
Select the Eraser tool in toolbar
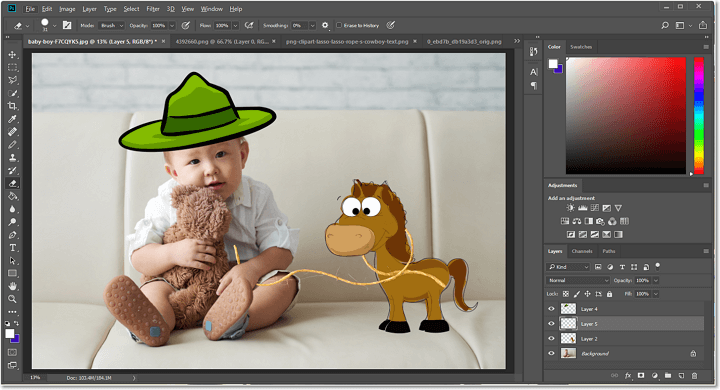[12, 183]
